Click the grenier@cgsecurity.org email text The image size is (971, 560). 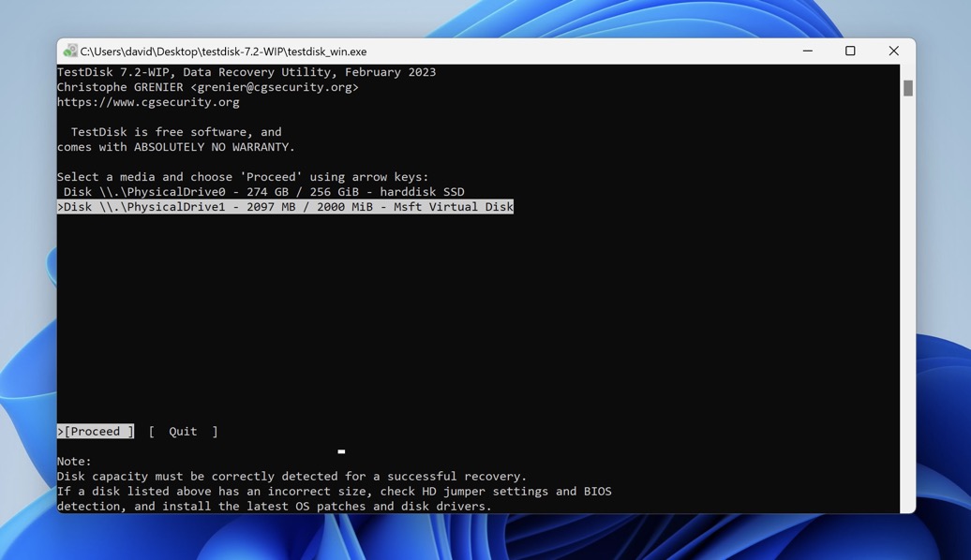[275, 87]
